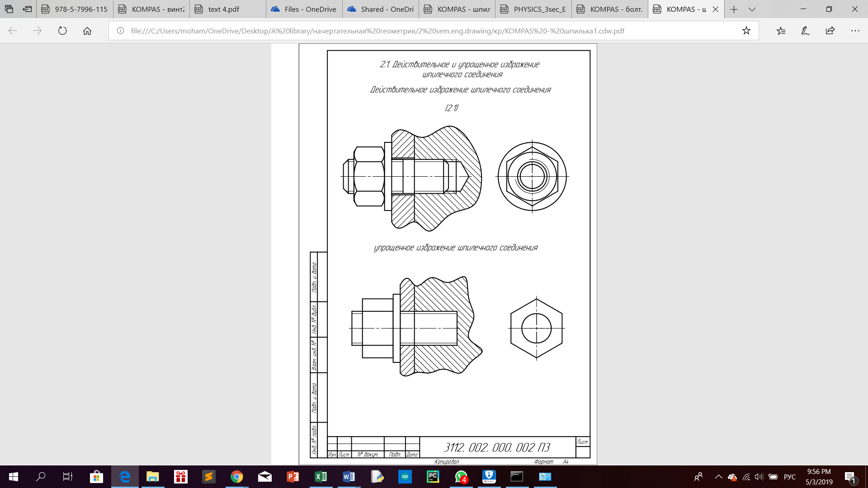Viewport: 868px width, 488px height.
Task: Open Settings and more menu
Action: pyautogui.click(x=855, y=31)
